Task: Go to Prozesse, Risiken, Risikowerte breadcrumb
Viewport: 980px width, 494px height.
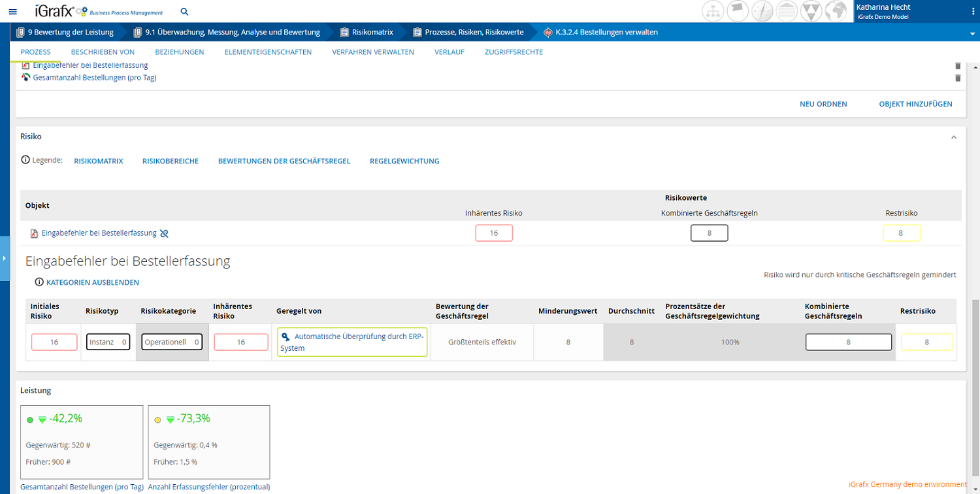Action: tap(474, 32)
